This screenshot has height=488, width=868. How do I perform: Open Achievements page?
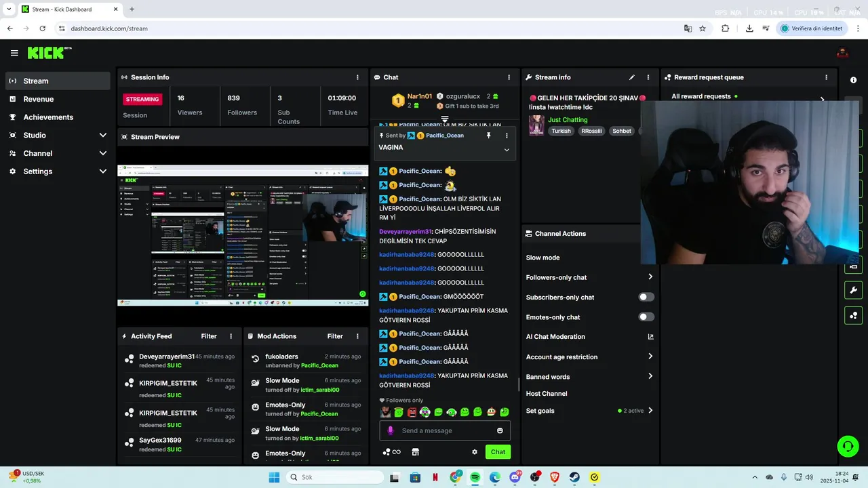tap(58, 117)
